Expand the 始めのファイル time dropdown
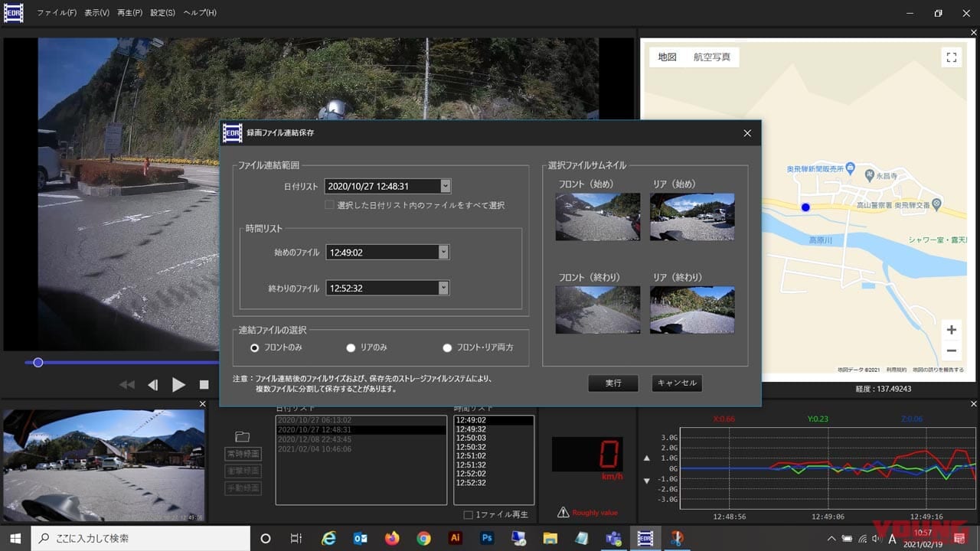 tap(443, 252)
